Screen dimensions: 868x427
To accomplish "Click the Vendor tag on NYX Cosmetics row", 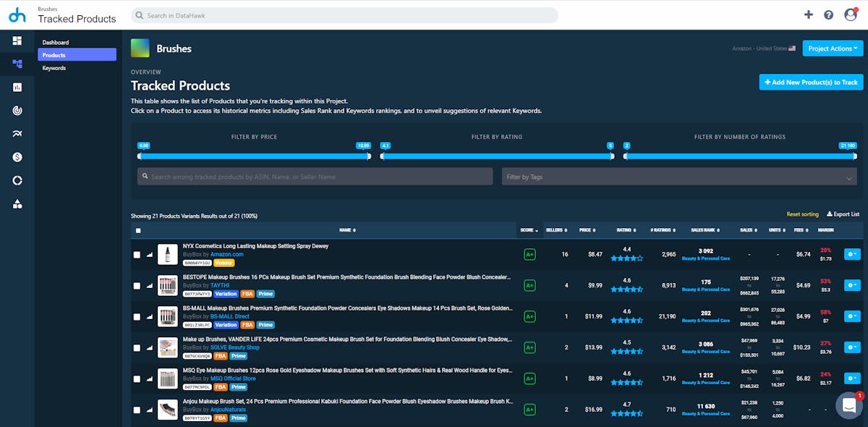I will [224, 263].
